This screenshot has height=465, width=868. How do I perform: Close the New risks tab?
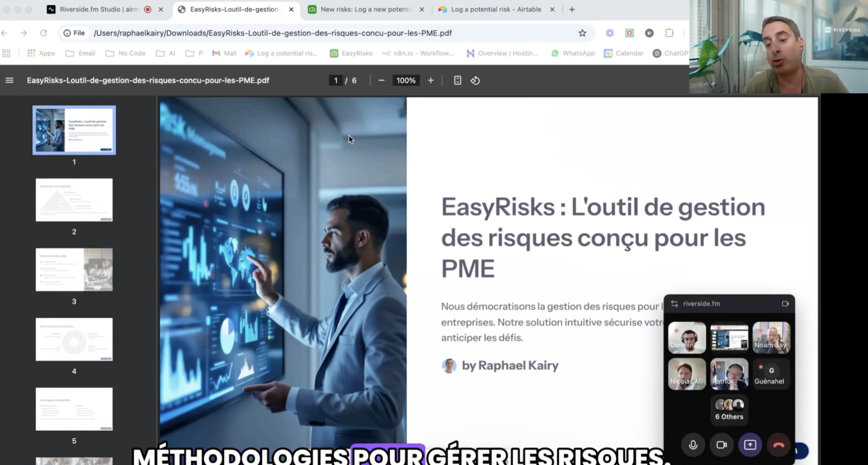pyautogui.click(x=422, y=10)
